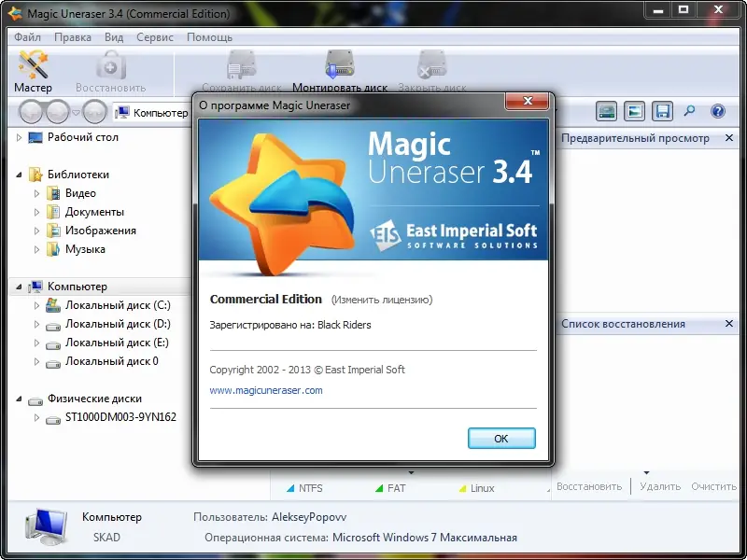
Task: Go back with first round navigation button
Action: pyautogui.click(x=32, y=112)
